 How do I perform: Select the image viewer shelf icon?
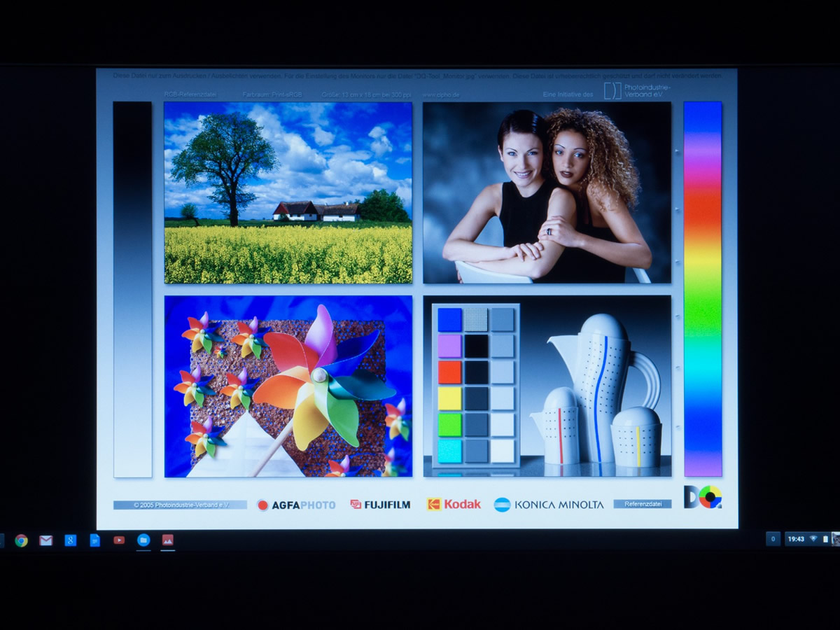click(167, 540)
